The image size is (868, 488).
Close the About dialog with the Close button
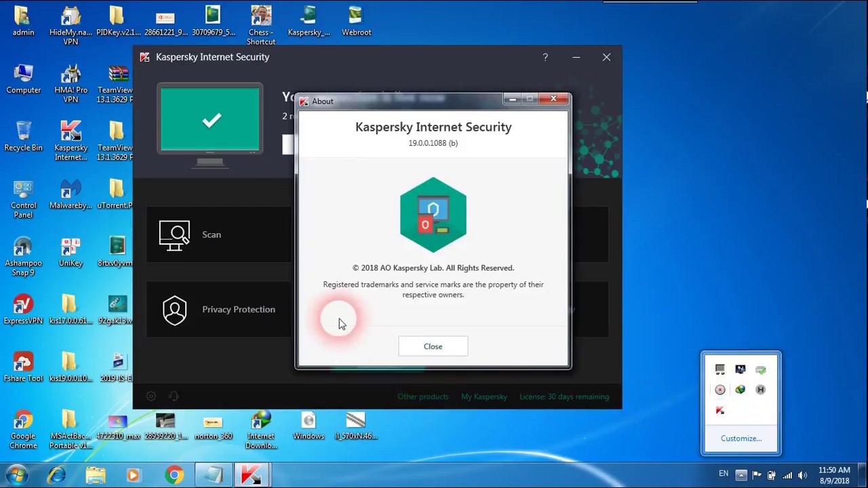433,346
